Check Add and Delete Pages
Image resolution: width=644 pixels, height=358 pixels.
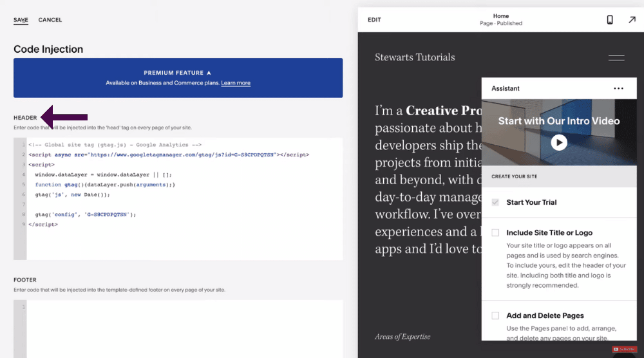coord(495,316)
